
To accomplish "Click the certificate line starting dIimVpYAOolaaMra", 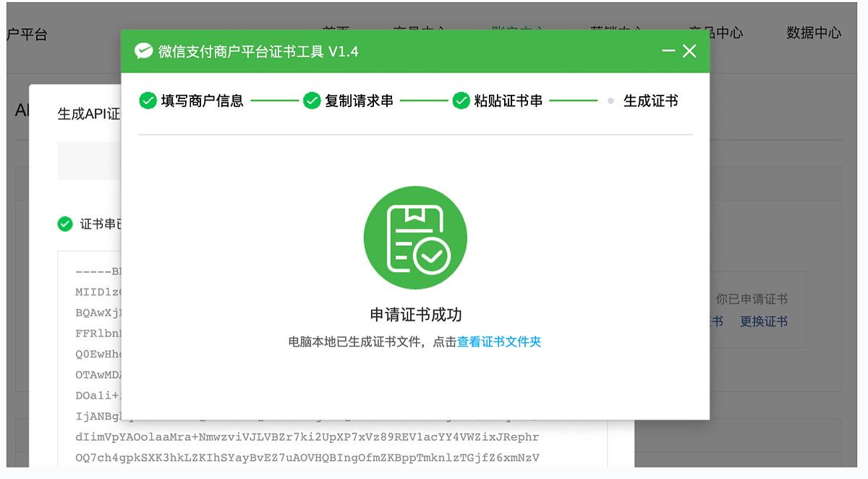I will point(307,437).
